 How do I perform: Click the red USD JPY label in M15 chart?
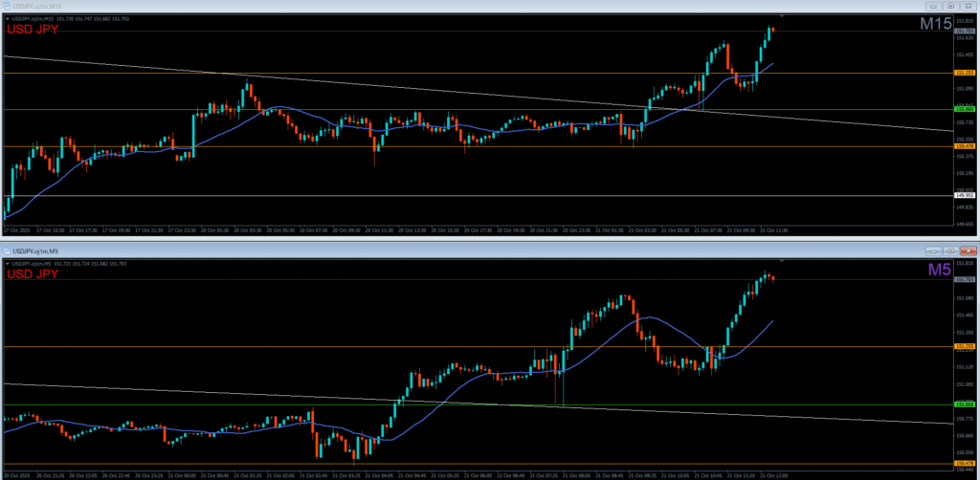(x=33, y=30)
